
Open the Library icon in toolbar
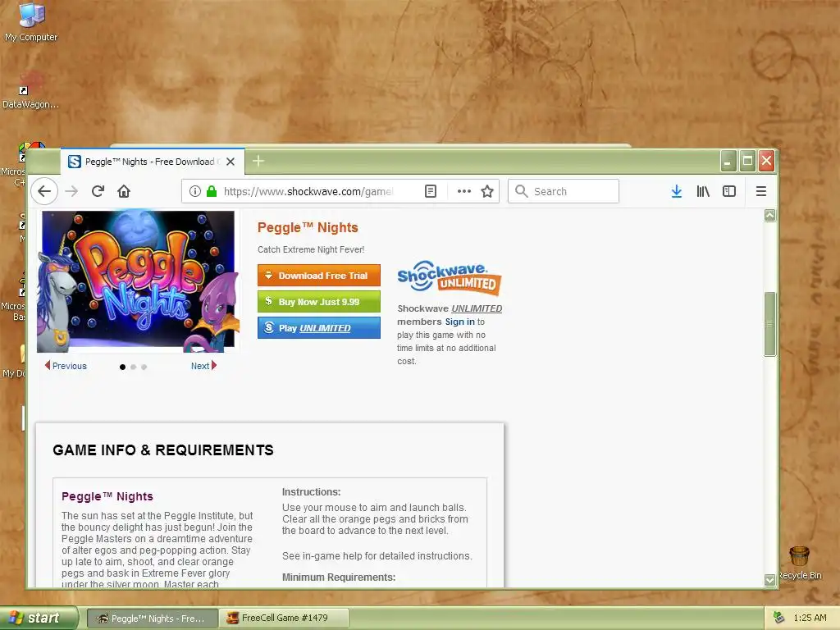tap(703, 191)
